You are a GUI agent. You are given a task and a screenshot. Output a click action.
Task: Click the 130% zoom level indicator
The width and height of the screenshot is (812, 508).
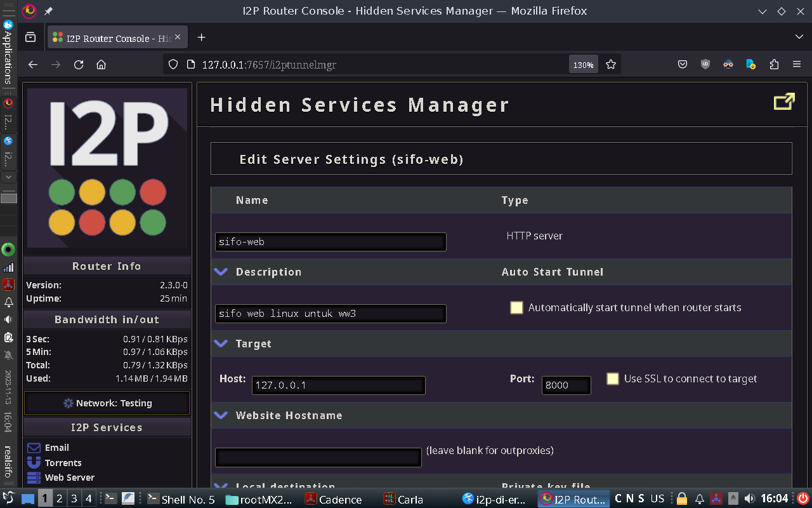point(584,65)
